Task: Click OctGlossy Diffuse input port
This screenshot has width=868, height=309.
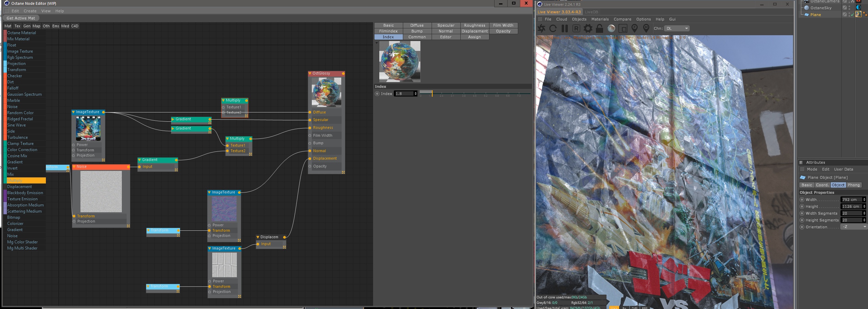Action: 310,112
